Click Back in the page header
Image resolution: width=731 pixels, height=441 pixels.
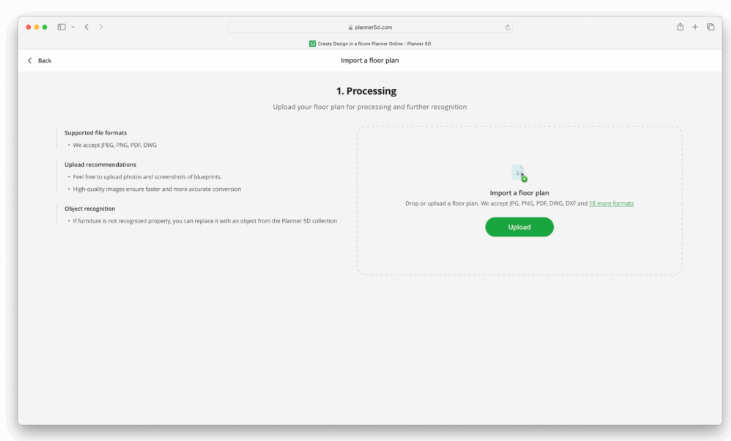(40, 60)
